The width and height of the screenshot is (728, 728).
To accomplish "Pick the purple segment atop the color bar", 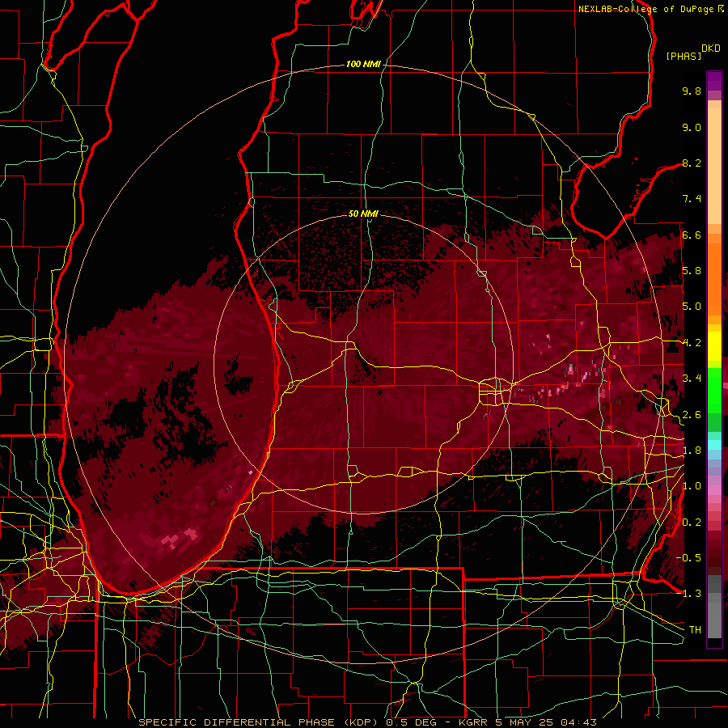I will pos(714,81).
